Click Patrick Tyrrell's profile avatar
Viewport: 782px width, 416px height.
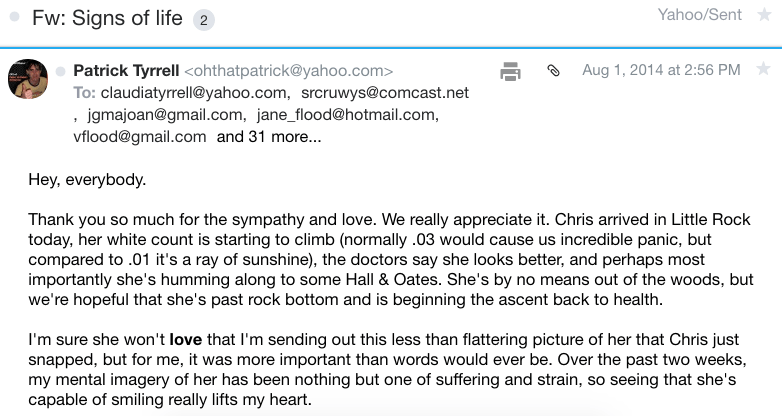click(x=28, y=78)
